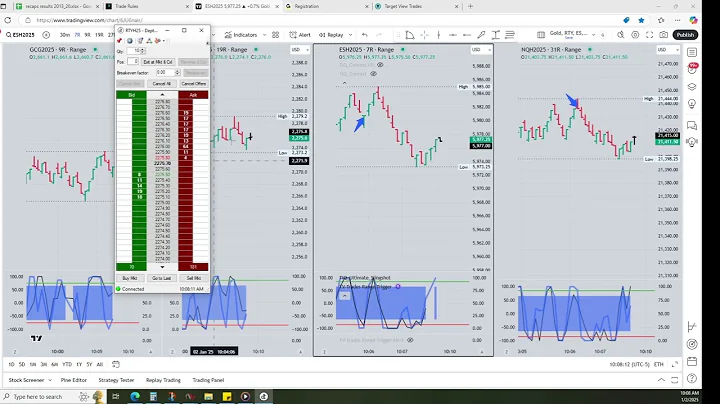Click Go to Last in the depth window
Screen dimensions: 720x404
click(161, 278)
